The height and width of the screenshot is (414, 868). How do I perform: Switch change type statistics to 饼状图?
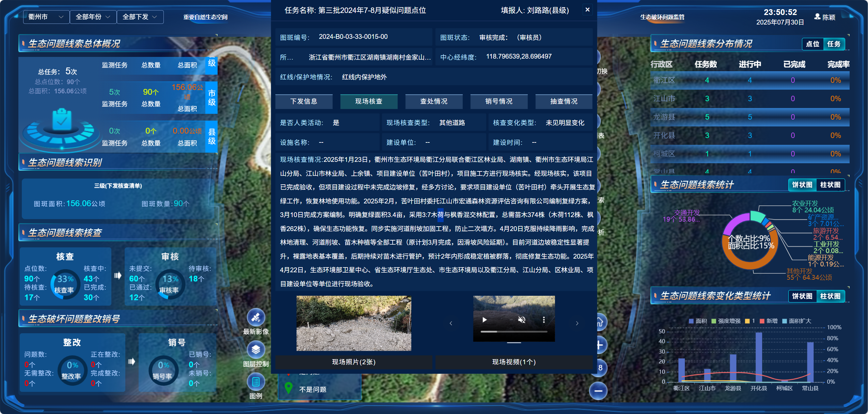802,296
